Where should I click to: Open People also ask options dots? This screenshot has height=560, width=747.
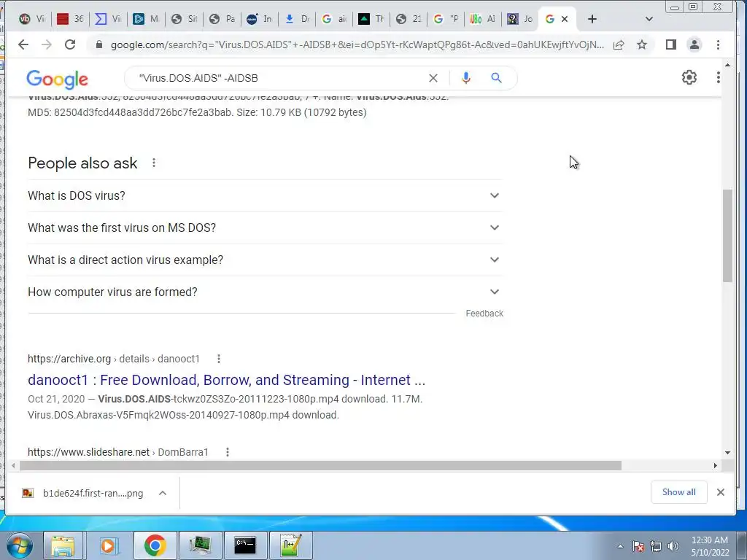point(153,163)
